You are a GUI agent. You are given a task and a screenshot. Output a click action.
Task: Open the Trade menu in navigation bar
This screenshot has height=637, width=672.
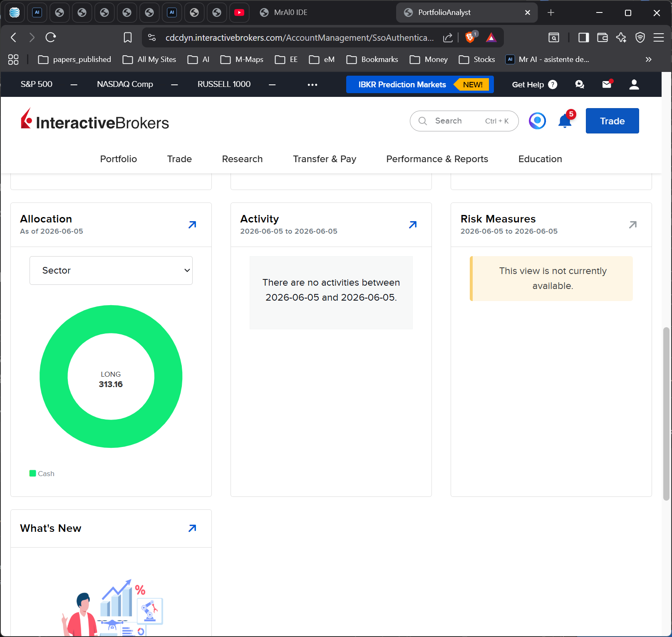179,159
